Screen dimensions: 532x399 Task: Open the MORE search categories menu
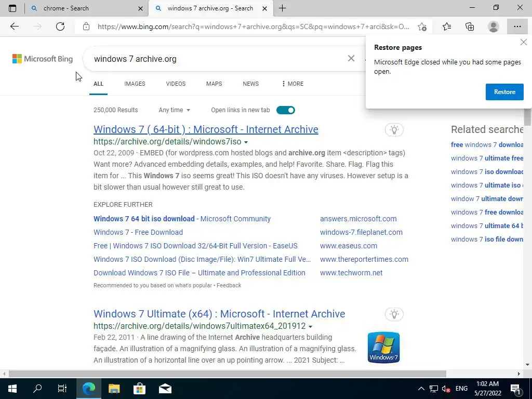pyautogui.click(x=292, y=84)
